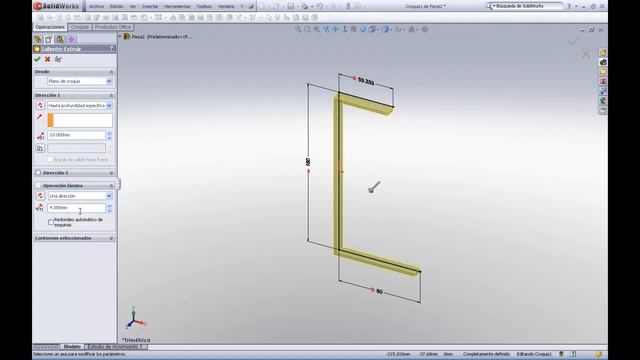Toggle detailed preview glasses icon
The image size is (640, 360).
click(x=58, y=59)
